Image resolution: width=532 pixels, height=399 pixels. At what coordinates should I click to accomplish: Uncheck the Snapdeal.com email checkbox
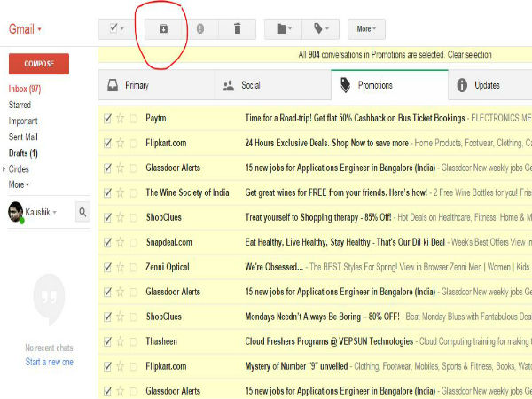click(x=107, y=242)
